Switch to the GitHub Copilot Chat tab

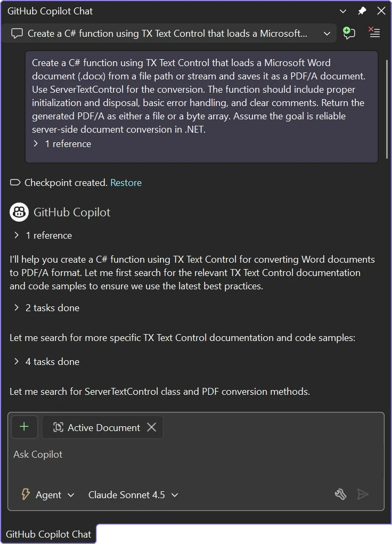tap(48, 534)
